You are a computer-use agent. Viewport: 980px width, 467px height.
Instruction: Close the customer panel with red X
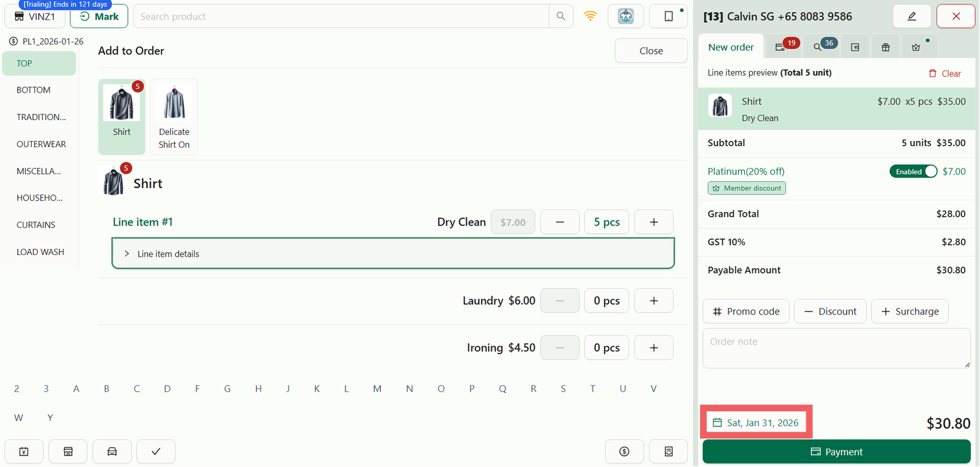[956, 17]
